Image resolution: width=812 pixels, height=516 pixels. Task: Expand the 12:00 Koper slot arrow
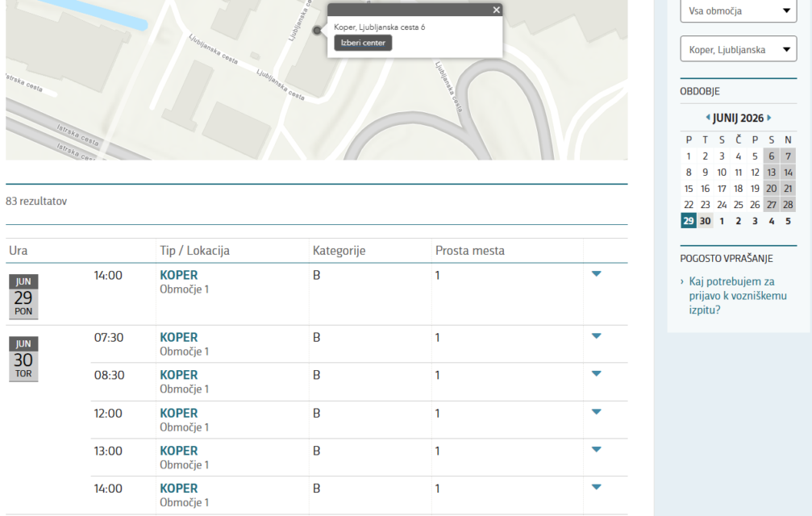coord(596,411)
